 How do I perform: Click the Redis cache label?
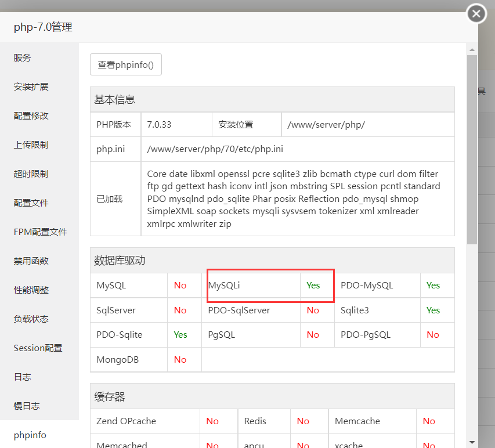click(255, 421)
